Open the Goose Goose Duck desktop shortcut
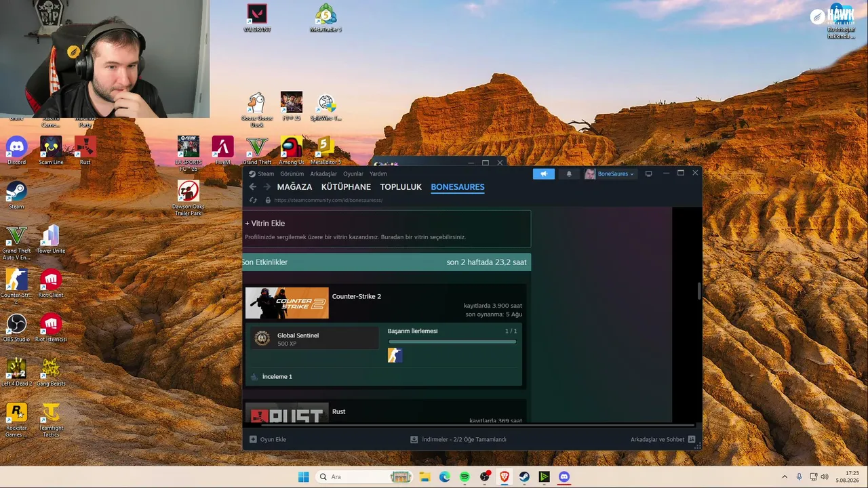868x488 pixels. click(x=256, y=109)
